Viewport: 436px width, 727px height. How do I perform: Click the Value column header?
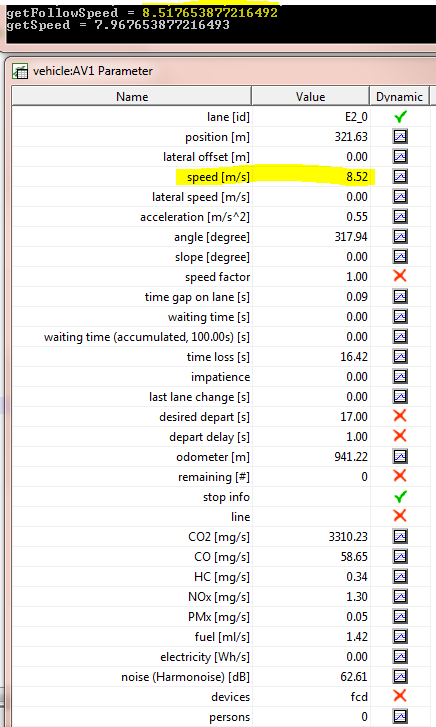point(310,96)
